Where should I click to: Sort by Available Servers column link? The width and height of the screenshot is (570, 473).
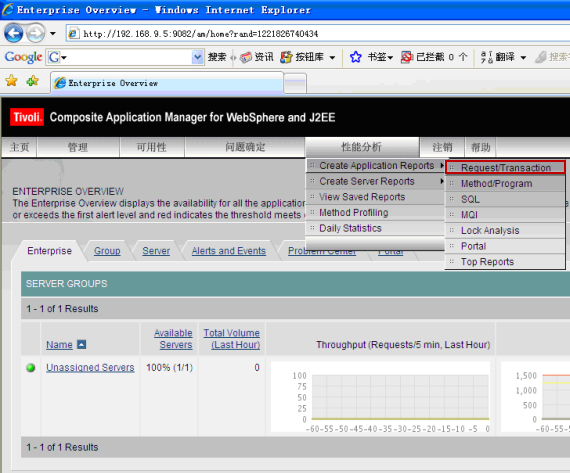(173, 339)
